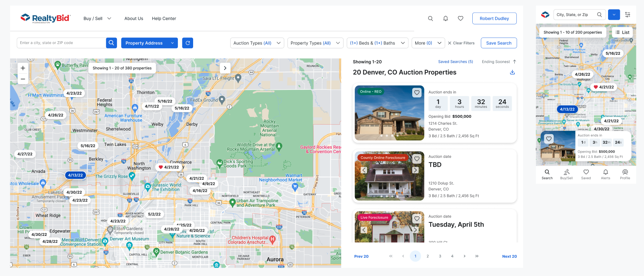Expand the Buy / Sell menu
644x276 pixels.
[97, 18]
